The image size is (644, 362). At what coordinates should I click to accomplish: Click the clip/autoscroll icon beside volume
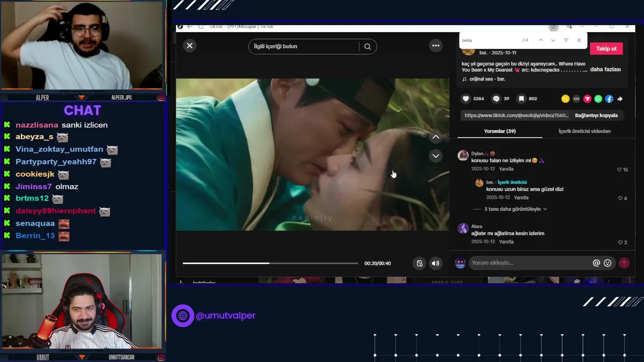pos(420,263)
